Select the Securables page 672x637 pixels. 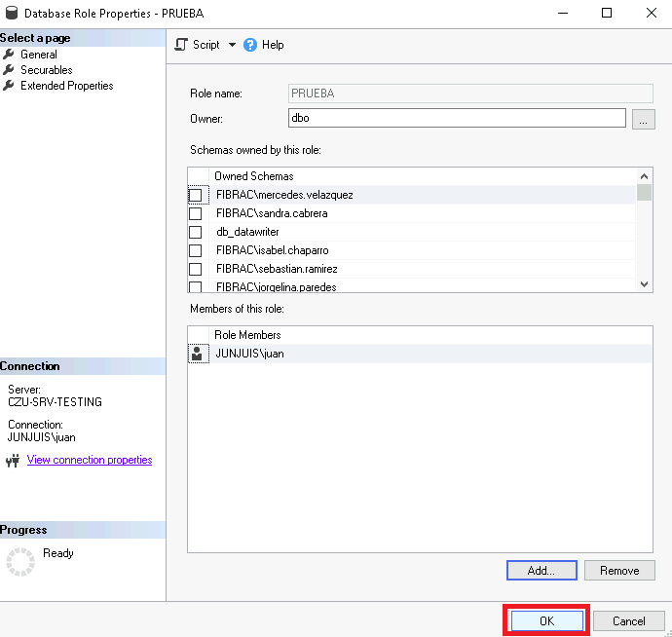click(x=46, y=70)
